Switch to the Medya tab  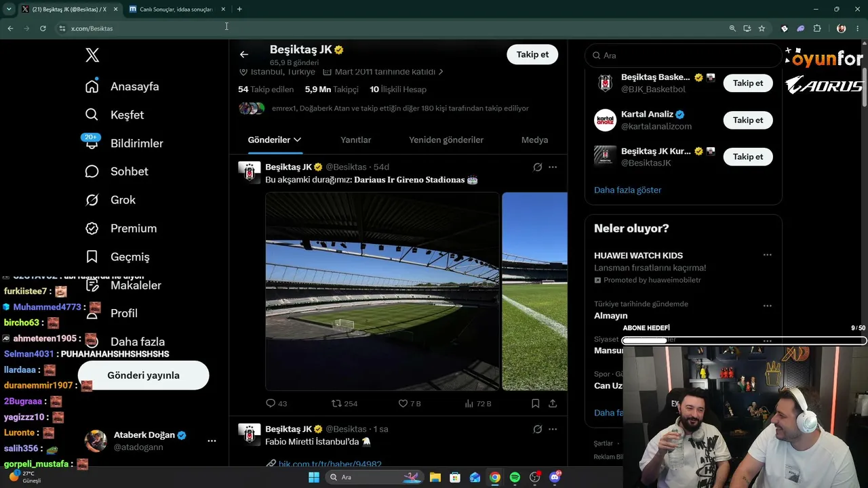(534, 140)
